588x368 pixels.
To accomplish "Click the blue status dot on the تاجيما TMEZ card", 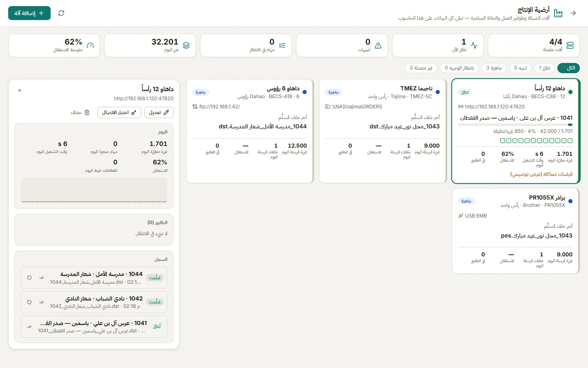I will click(438, 92).
